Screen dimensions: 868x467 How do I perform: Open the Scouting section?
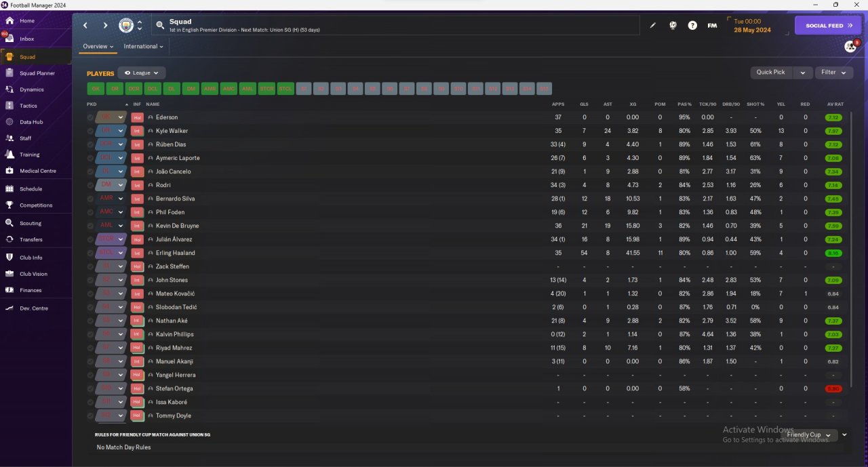(x=31, y=223)
